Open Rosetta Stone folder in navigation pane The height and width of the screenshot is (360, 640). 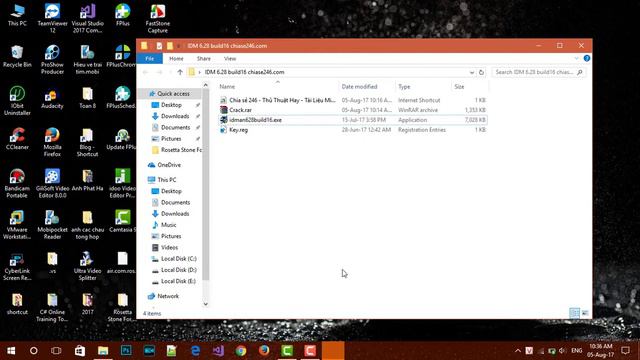(176, 150)
